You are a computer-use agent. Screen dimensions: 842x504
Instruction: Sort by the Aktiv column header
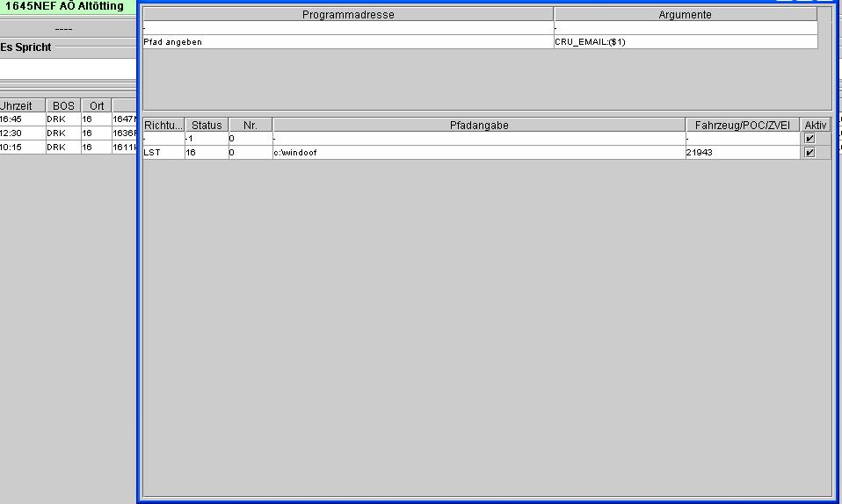pyautogui.click(x=816, y=126)
